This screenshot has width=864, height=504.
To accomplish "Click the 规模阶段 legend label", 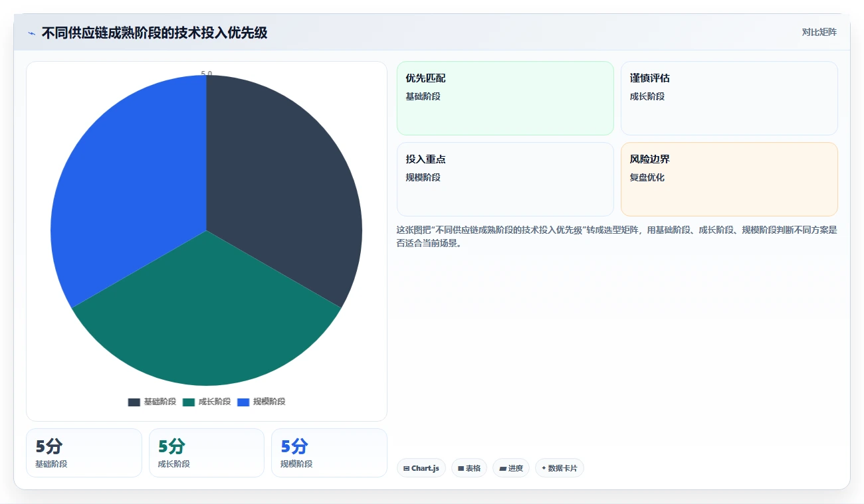I will coord(269,402).
